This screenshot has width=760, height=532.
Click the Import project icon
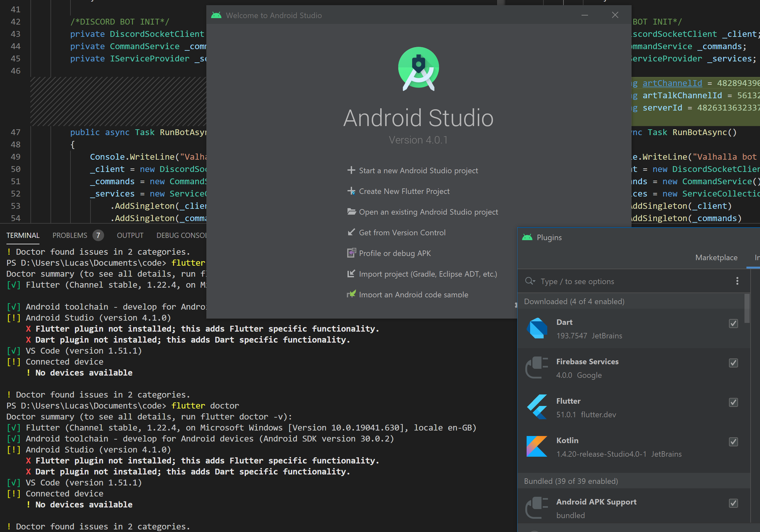click(351, 274)
